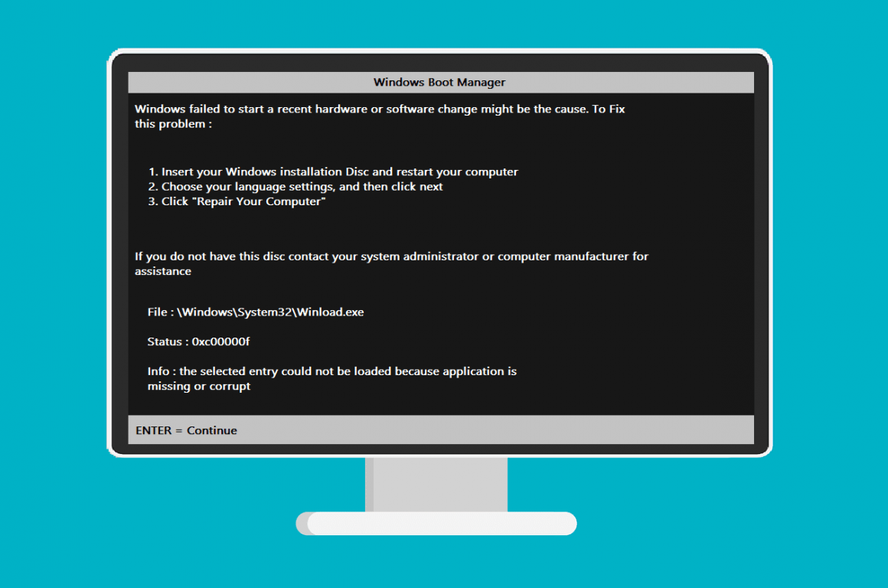Click the 'Windows failed to start' message line
This screenshot has width=888, height=588.
[x=380, y=109]
